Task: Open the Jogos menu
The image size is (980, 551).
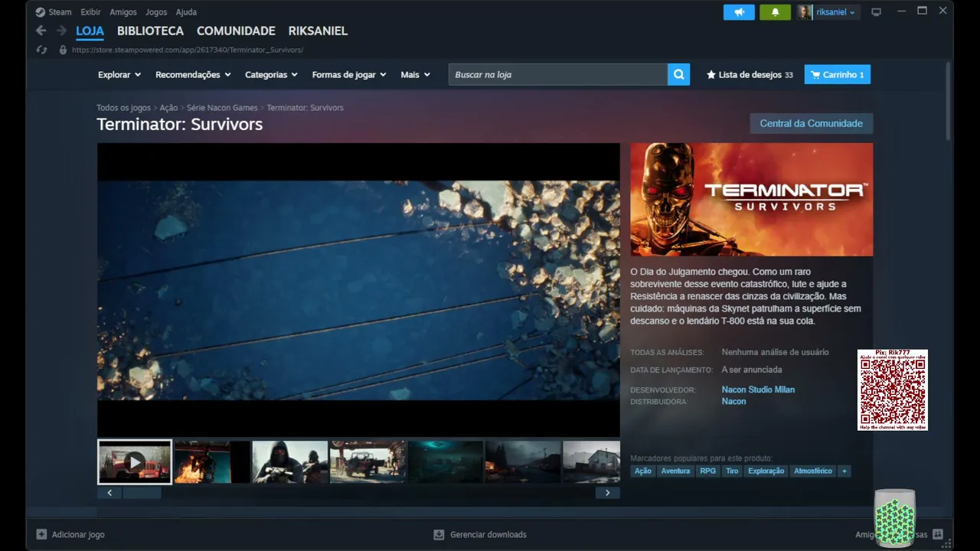Action: pos(156,12)
